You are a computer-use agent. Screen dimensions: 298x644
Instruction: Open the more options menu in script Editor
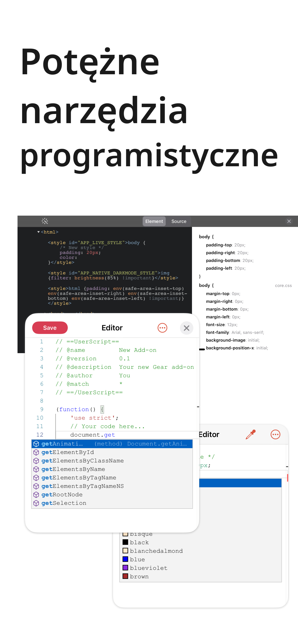point(162,328)
